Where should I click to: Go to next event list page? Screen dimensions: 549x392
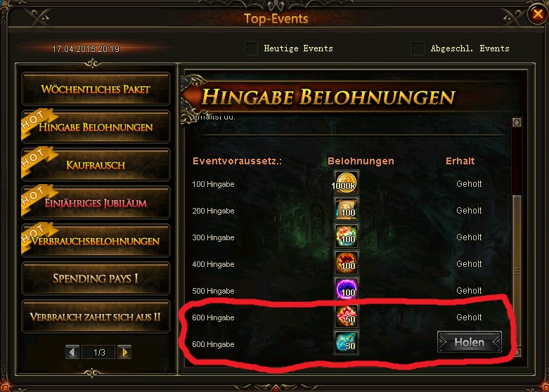124,352
